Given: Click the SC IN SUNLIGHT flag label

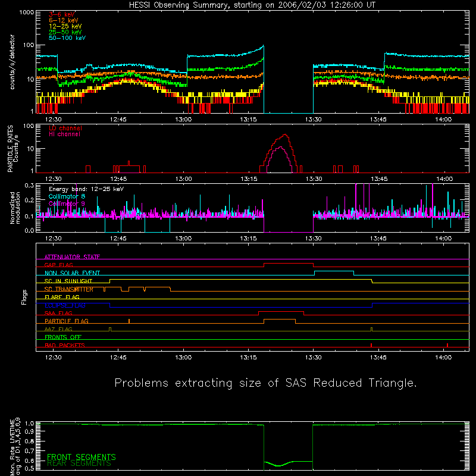Looking at the screenshot, I should (68, 281).
